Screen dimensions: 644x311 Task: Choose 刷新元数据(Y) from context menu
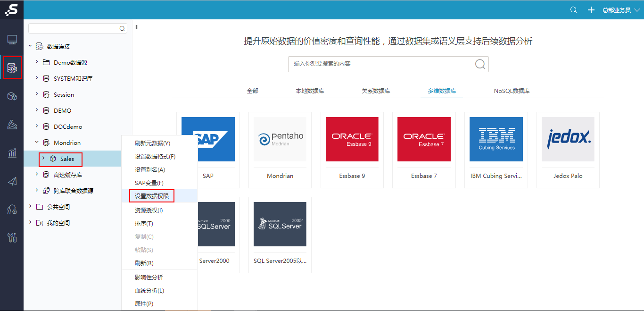[159, 143]
